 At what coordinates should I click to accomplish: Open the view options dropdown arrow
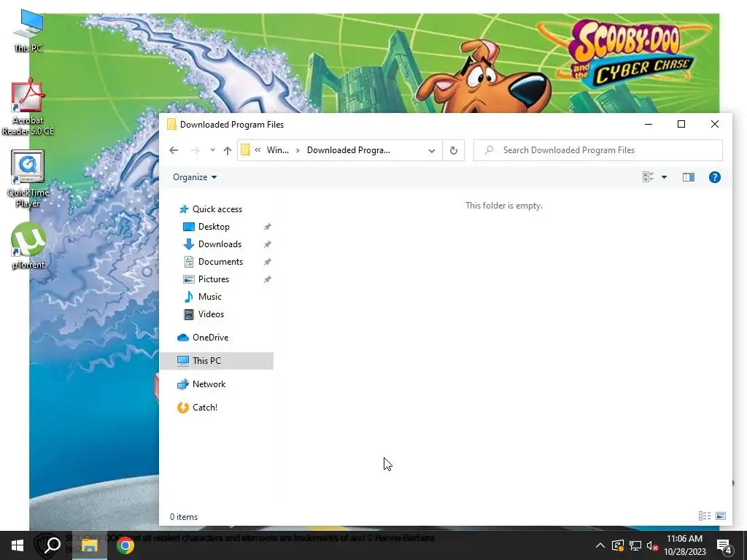[x=664, y=177]
